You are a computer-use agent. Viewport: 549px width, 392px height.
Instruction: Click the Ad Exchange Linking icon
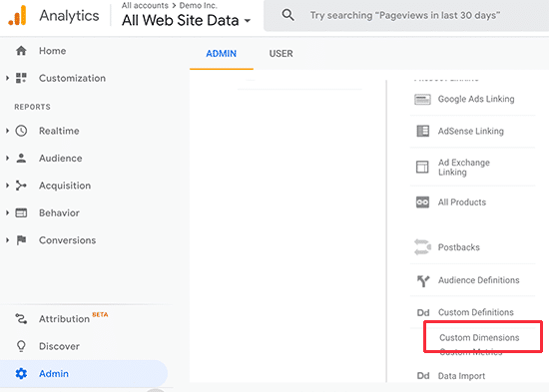pos(422,167)
